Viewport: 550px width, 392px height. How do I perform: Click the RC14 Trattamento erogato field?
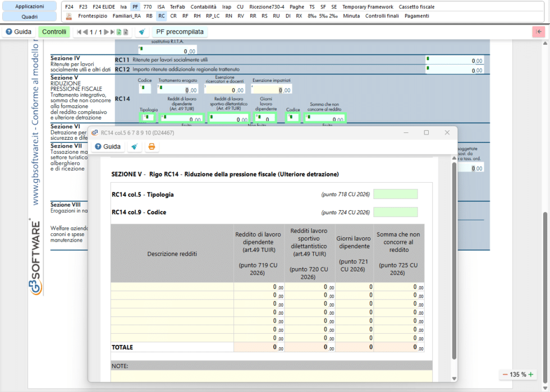tap(177, 89)
